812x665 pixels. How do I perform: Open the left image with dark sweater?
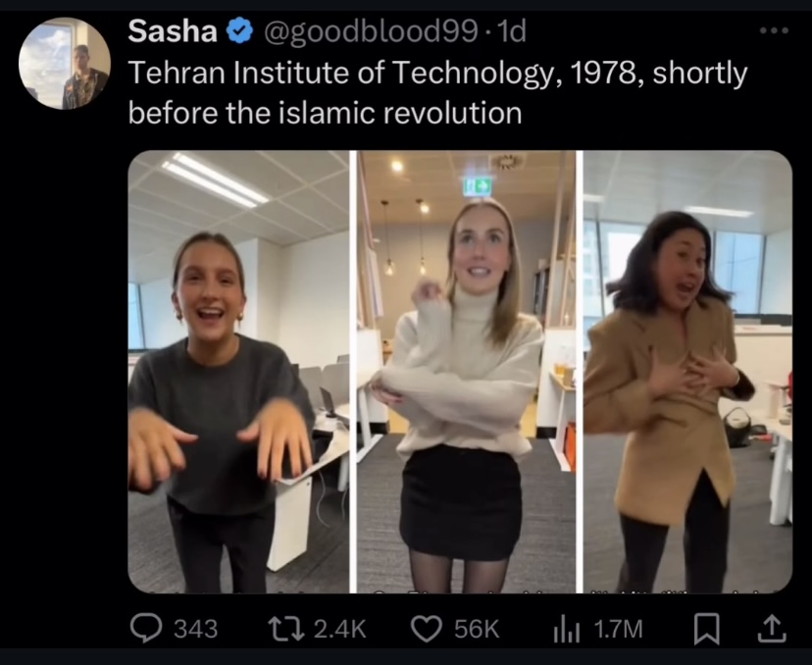238,372
